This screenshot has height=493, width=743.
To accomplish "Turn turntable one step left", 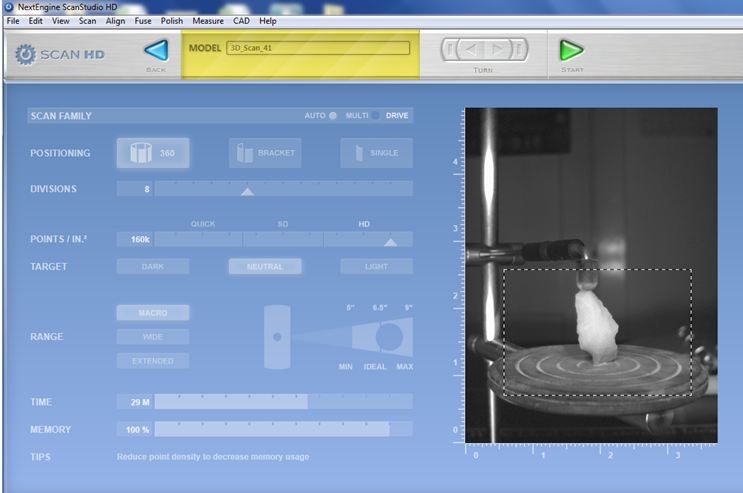I will pos(471,49).
